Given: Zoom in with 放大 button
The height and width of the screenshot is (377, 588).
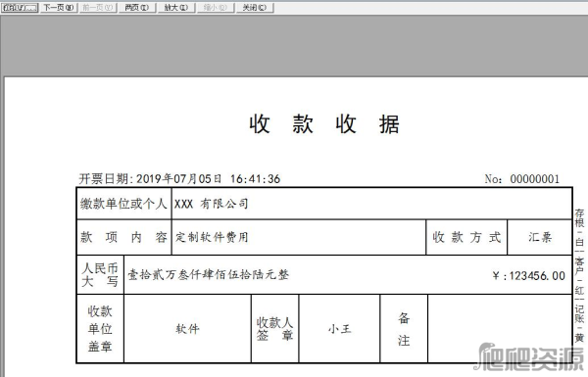Looking at the screenshot, I should (x=175, y=8).
